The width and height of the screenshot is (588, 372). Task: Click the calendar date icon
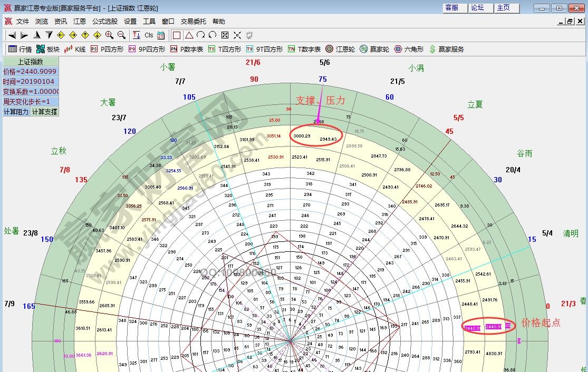(x=161, y=35)
